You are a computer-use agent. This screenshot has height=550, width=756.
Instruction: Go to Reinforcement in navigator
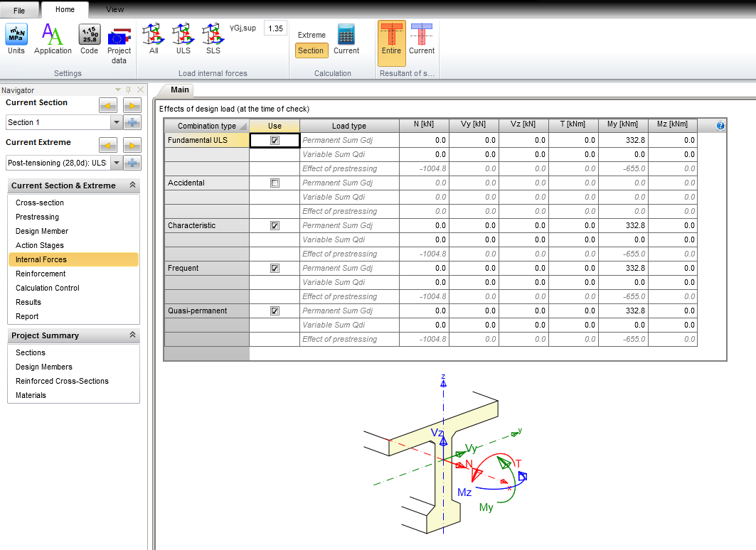coord(41,274)
